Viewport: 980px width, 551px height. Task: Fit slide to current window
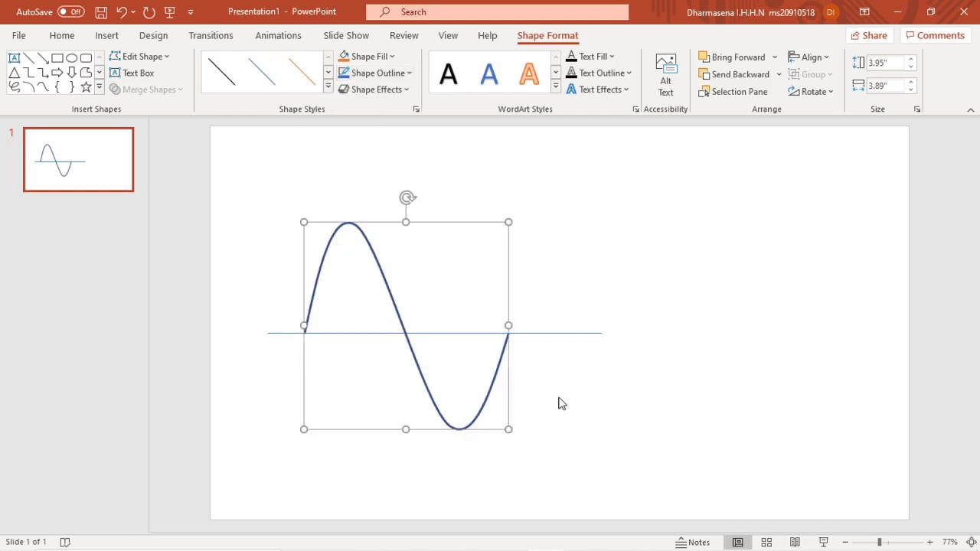[971, 542]
